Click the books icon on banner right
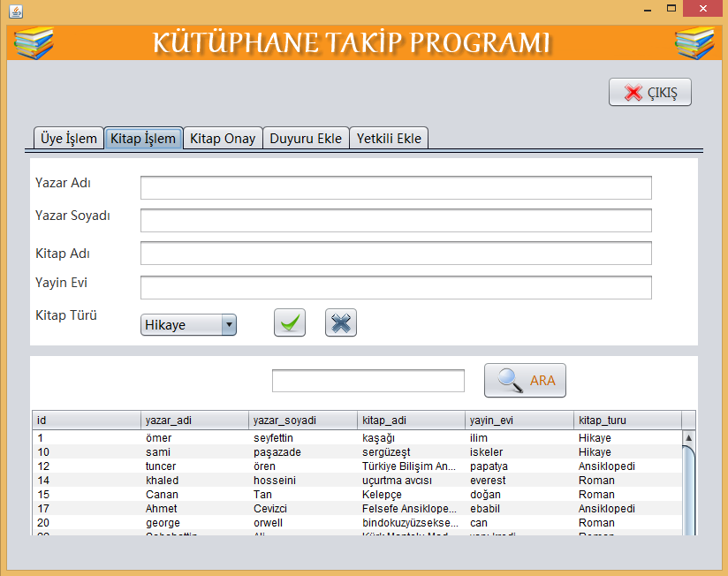This screenshot has width=728, height=576. click(x=694, y=42)
